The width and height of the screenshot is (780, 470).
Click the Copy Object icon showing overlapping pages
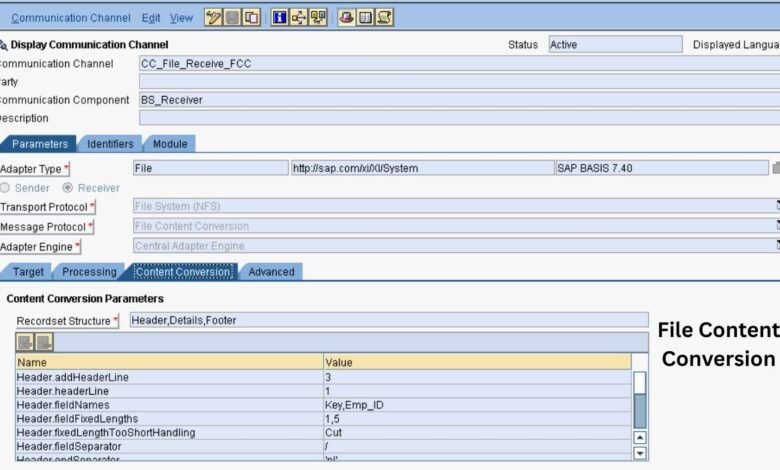(x=251, y=18)
